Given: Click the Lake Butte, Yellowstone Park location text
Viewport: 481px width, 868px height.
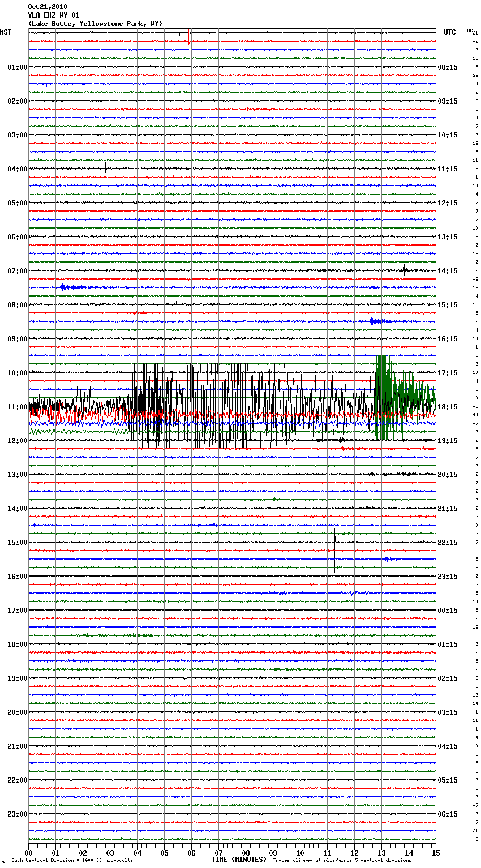Looking at the screenshot, I should pyautogui.click(x=95, y=24).
